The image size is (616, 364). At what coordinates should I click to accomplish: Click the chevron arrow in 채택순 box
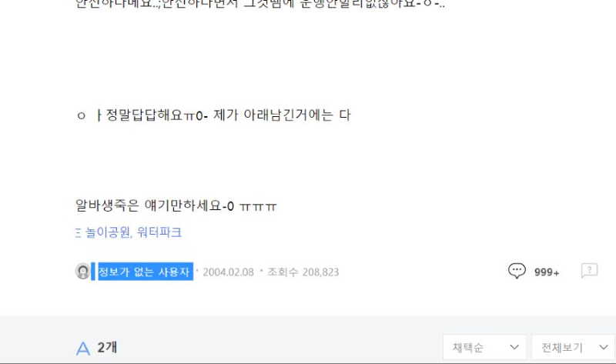point(514,347)
